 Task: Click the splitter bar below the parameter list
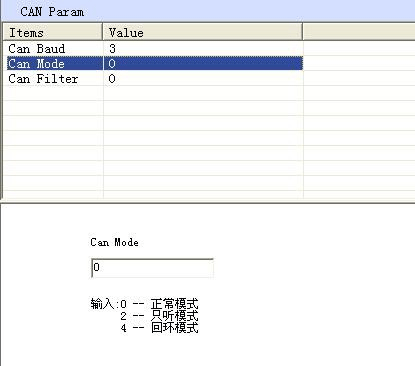207,202
